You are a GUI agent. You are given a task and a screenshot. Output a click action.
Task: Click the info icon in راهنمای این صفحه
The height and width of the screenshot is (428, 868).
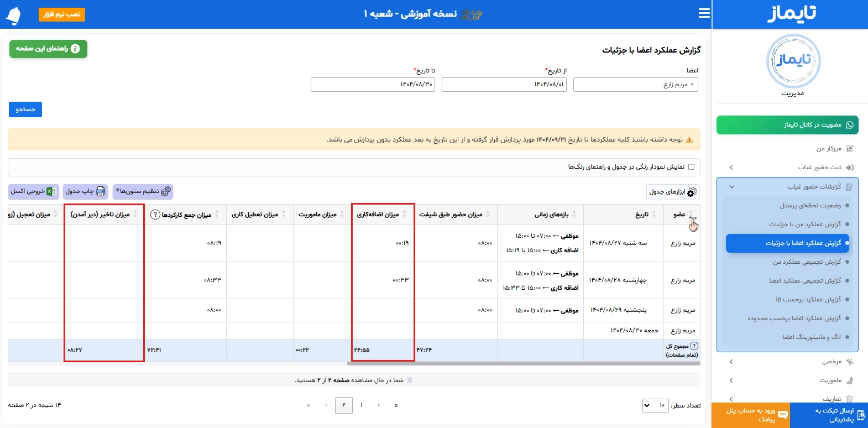pyautogui.click(x=75, y=49)
